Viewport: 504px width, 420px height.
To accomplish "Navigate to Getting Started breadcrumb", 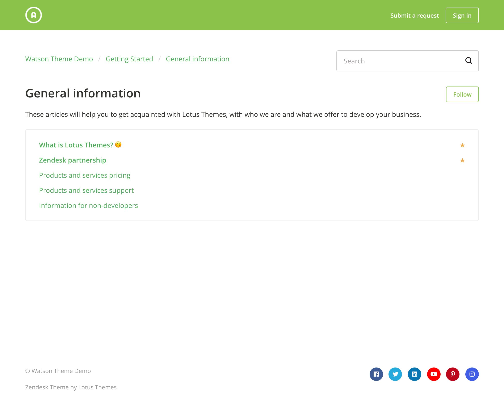I will (129, 59).
